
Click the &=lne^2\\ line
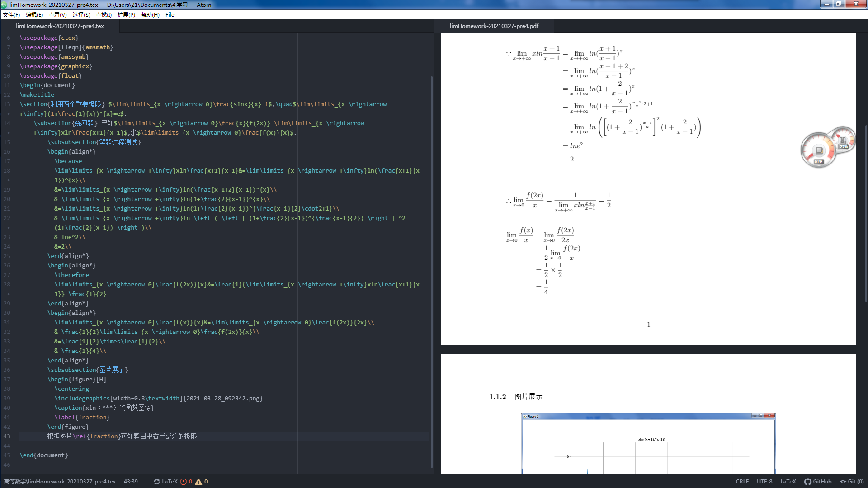pos(70,237)
